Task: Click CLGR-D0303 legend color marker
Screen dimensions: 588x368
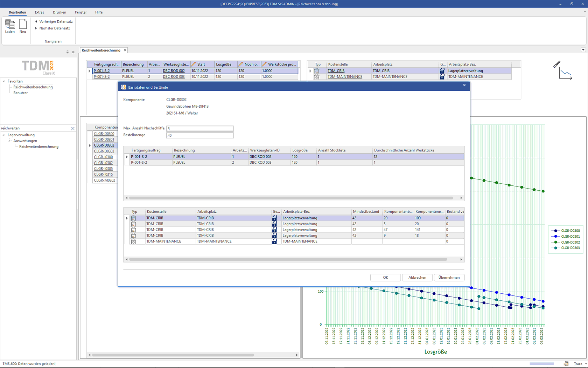Action: [555, 248]
